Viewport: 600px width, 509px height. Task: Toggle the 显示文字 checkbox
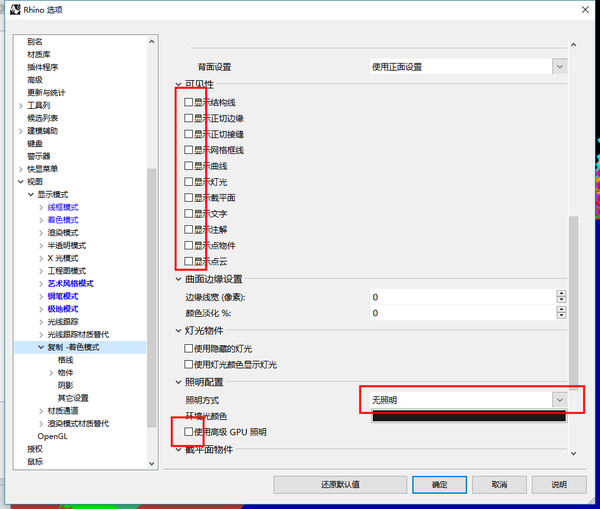[188, 214]
